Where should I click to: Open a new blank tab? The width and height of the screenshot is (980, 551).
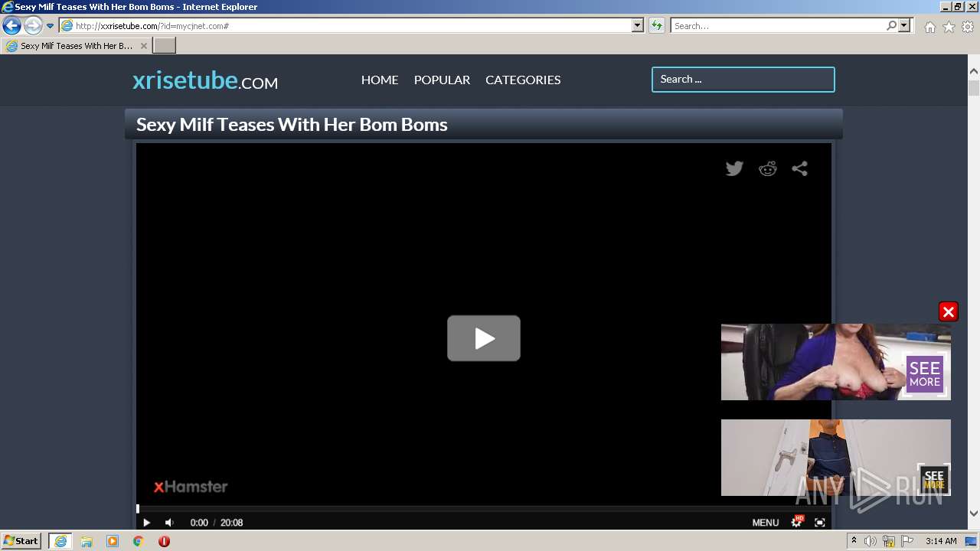click(165, 46)
